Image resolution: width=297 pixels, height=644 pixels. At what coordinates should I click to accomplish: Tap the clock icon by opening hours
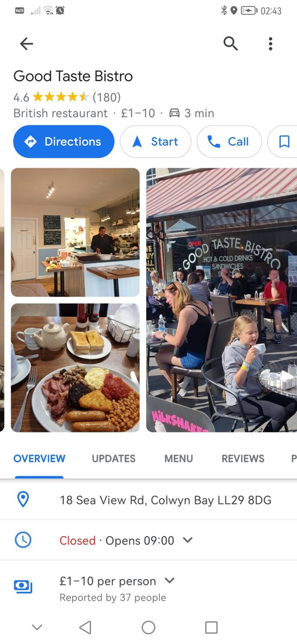coord(23,540)
